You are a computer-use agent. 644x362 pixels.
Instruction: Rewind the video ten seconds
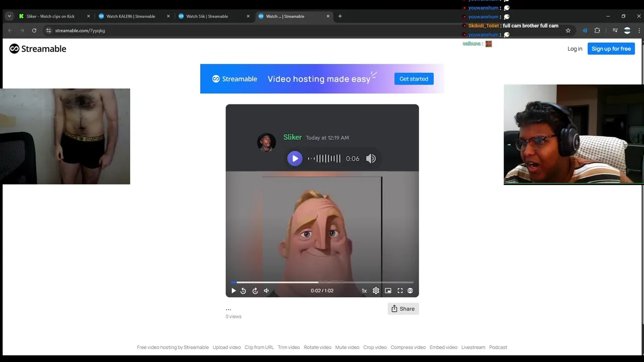(x=244, y=291)
